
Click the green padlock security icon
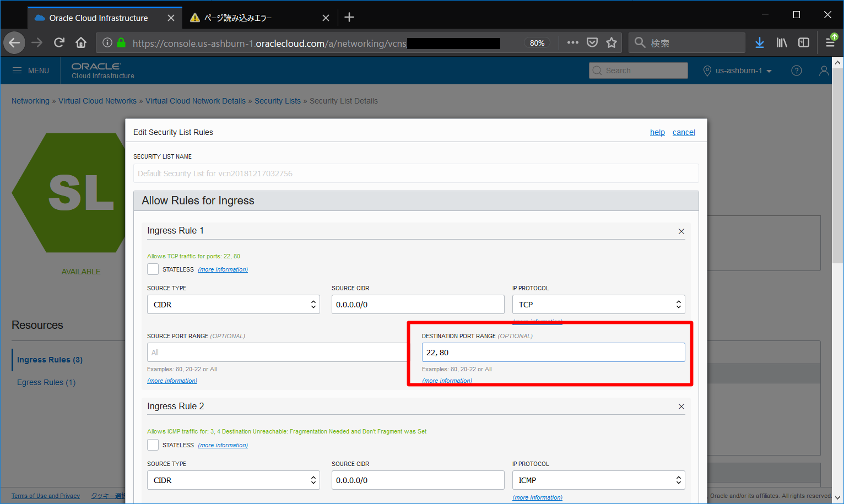[121, 42]
